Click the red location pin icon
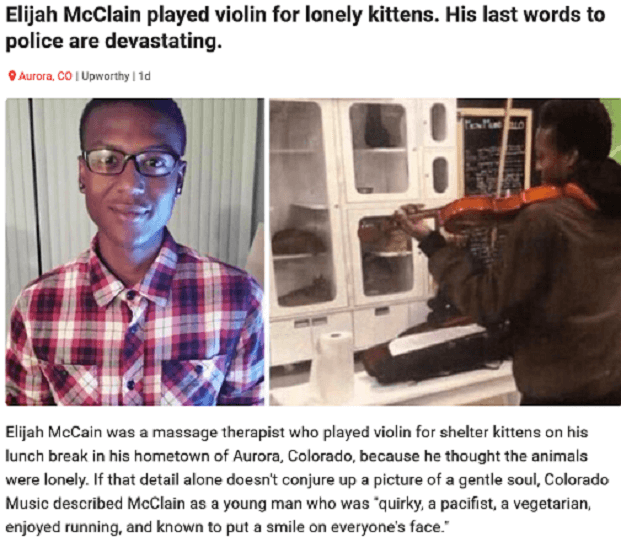The height and width of the screenshot is (537, 621). (x=12, y=76)
